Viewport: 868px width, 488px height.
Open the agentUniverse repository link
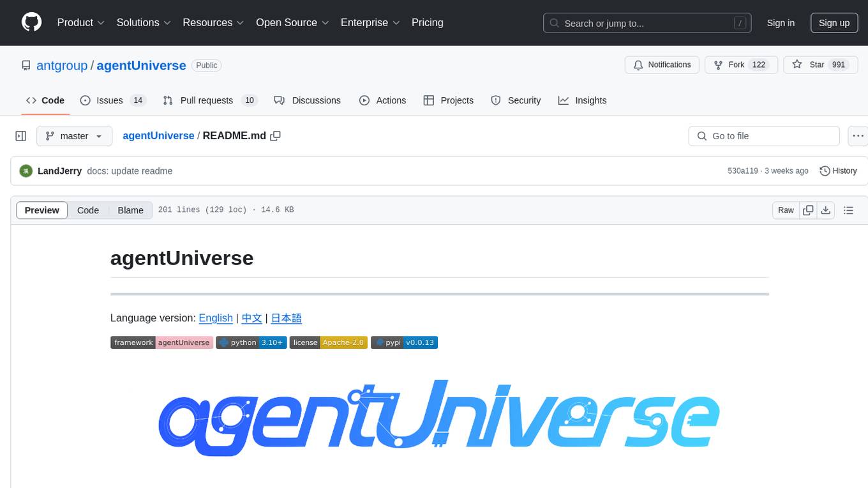141,65
